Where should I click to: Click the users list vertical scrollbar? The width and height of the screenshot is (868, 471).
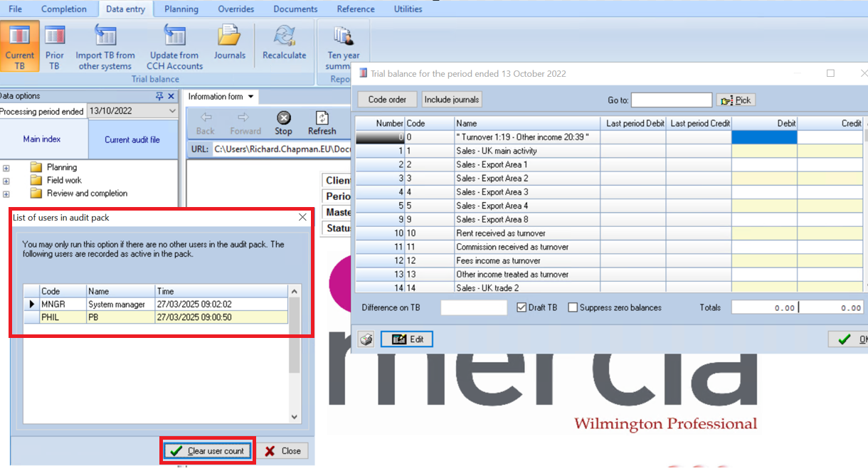tap(294, 354)
